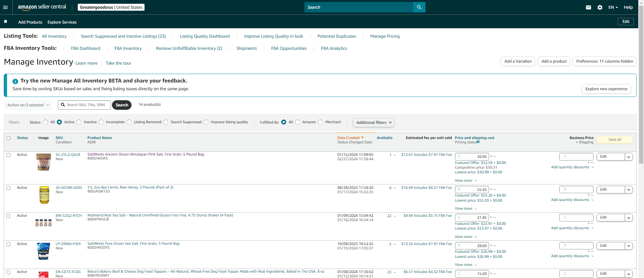The image size is (644, 278).
Task: Check the row for SKU 8W-52GZ-ATCH
Action: (x=8, y=216)
